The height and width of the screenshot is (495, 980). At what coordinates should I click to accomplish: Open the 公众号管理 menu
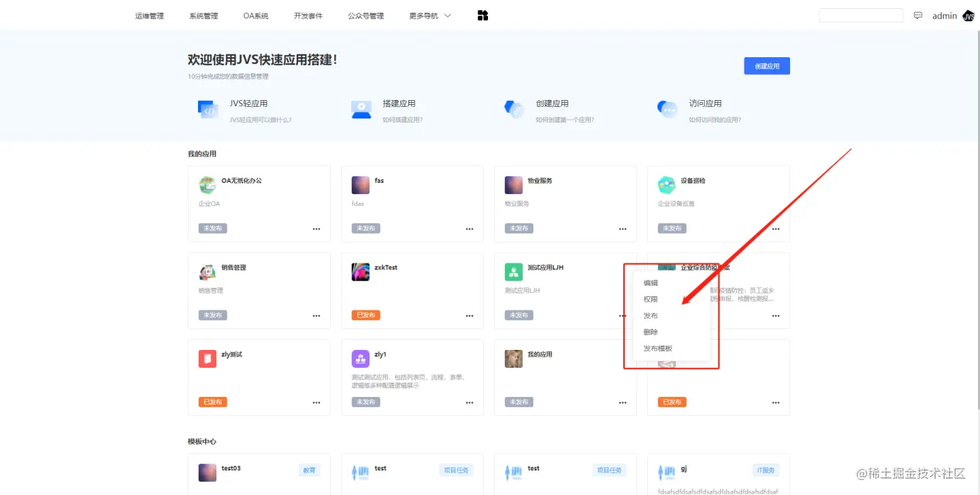[366, 16]
